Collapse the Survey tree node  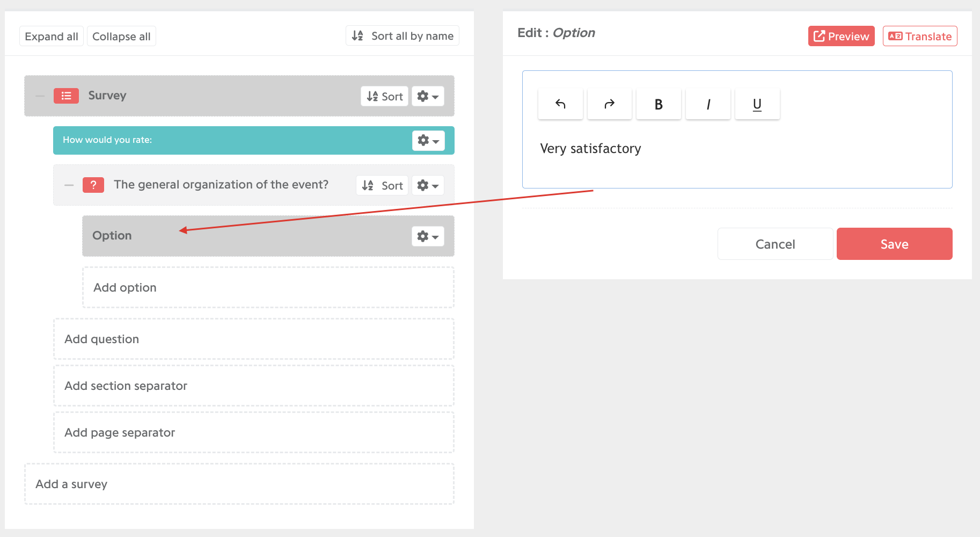40,96
